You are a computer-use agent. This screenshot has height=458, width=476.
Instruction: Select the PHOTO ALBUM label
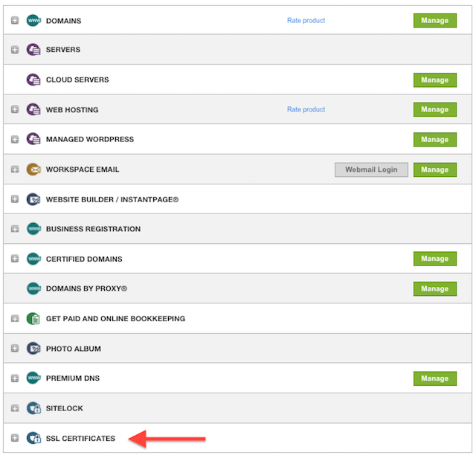point(74,349)
